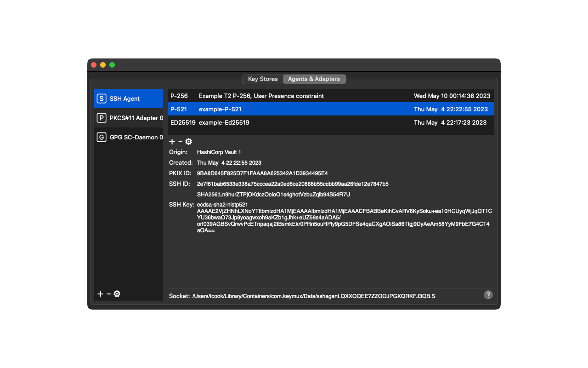588x368 pixels.
Task: Add a new key with the plus above Origin
Action: pyautogui.click(x=172, y=142)
